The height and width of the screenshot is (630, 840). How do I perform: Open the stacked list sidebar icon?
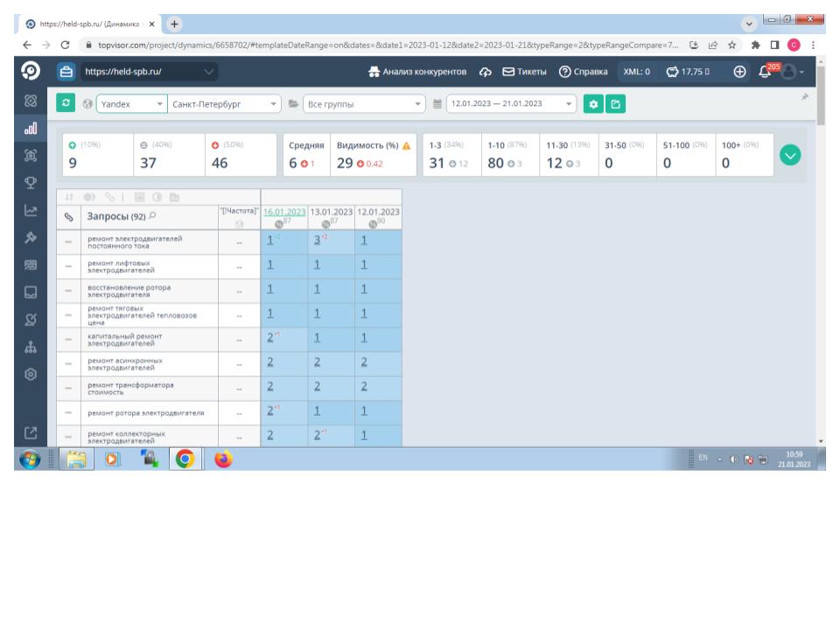[31, 264]
